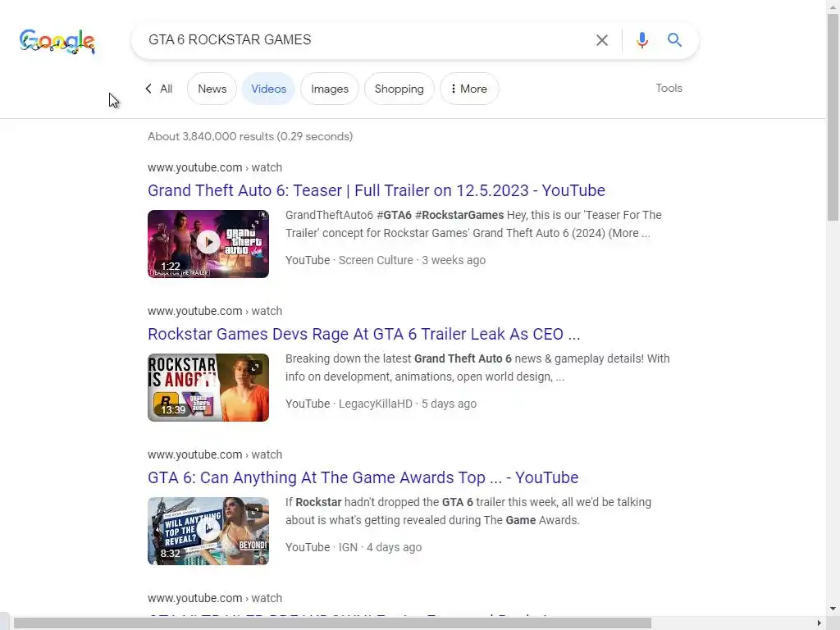840x630 pixels.
Task: Play the Grand Theft Auto 6 teaser thumbnail
Action: click(x=208, y=244)
